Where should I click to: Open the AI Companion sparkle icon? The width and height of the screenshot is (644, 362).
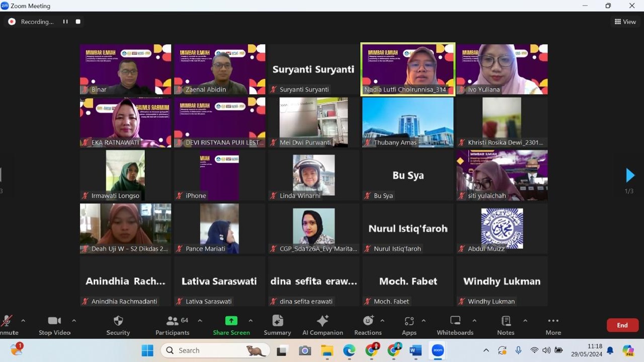click(323, 321)
